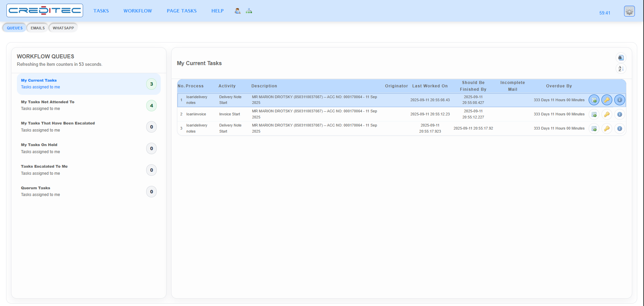
Task: Select the My Current Tasks queue
Action: pos(88,84)
